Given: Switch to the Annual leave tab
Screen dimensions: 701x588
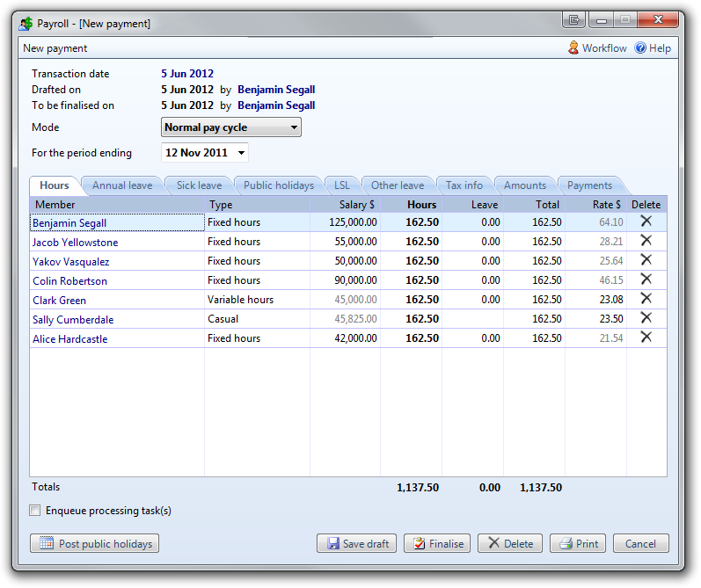Looking at the screenshot, I should pyautogui.click(x=122, y=185).
